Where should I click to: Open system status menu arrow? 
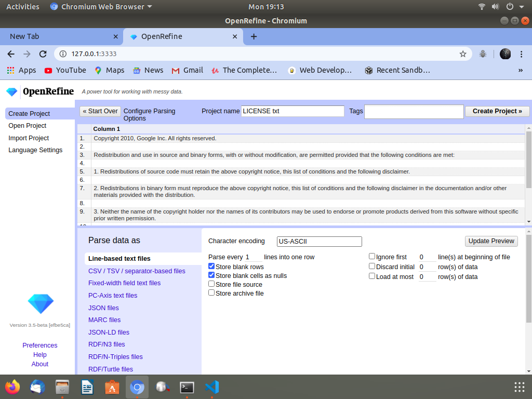(x=522, y=7)
